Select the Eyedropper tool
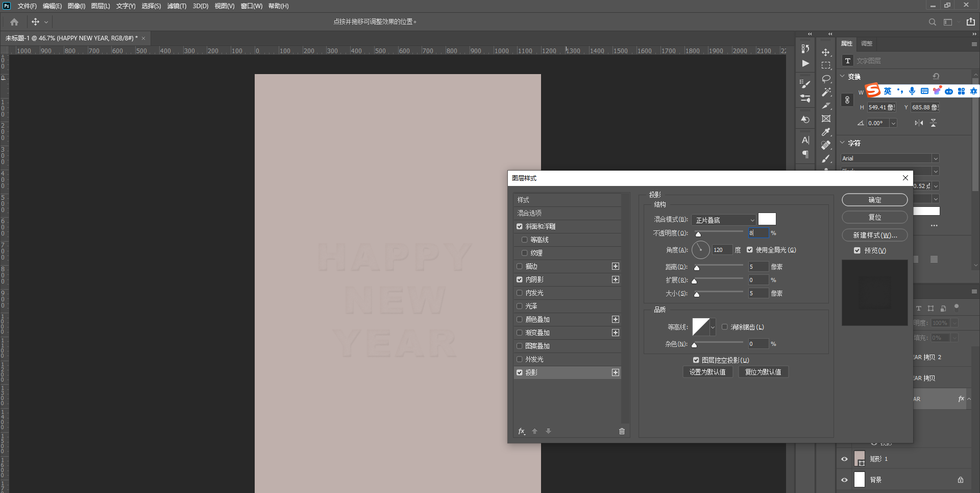The width and height of the screenshot is (980, 493). pos(826,132)
